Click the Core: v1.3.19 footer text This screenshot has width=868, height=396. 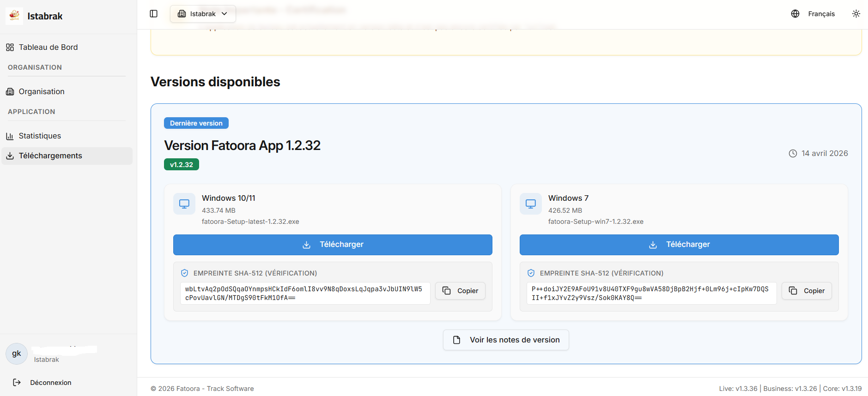[x=842, y=389]
